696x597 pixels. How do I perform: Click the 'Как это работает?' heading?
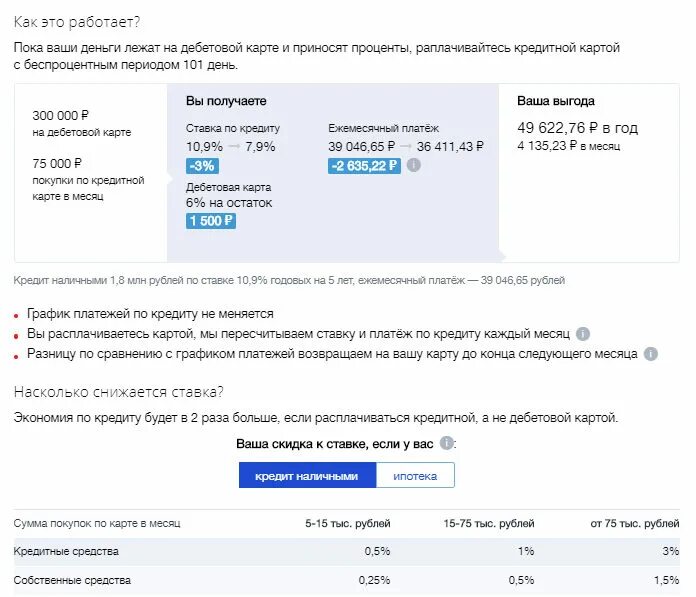pyautogui.click(x=77, y=22)
